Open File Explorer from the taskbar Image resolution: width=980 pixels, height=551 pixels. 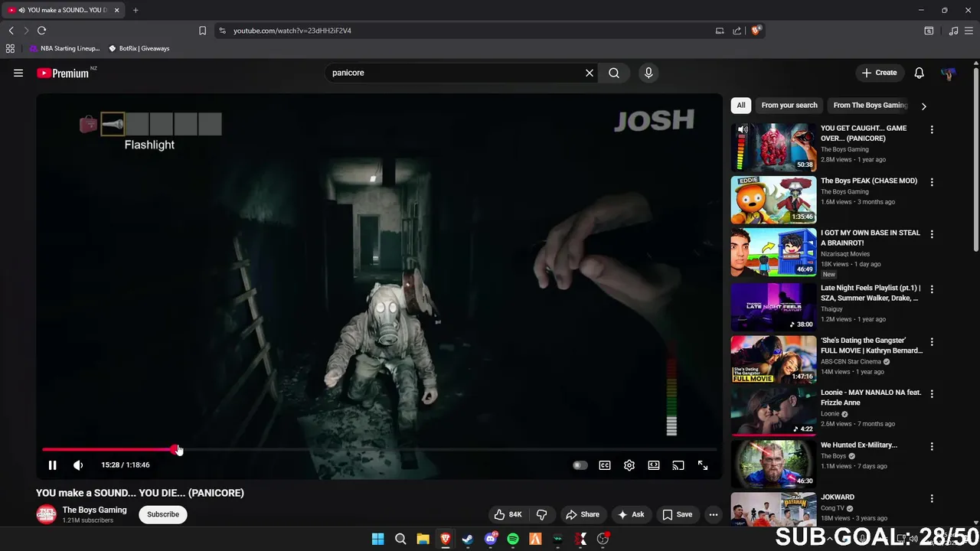(x=423, y=539)
